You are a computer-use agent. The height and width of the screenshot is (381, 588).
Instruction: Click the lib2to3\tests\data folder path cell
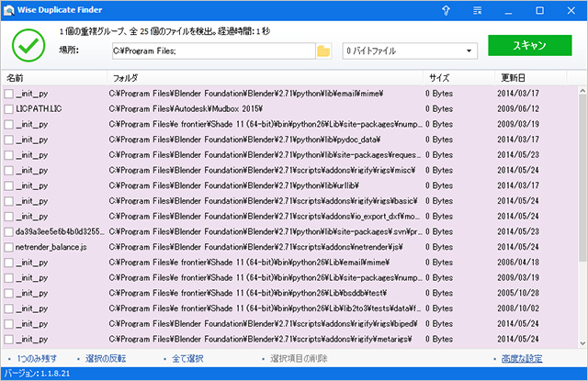pyautogui.click(x=265, y=308)
